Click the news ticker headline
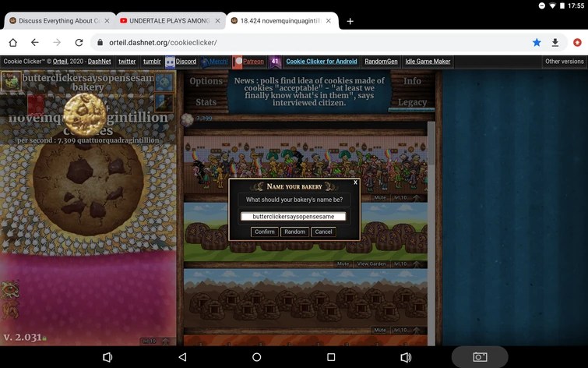This screenshot has height=368, width=588. click(309, 91)
